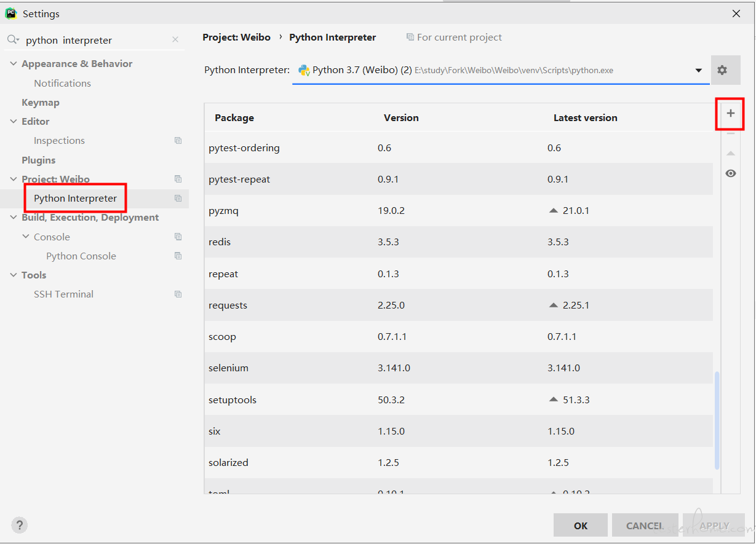This screenshot has width=756, height=544.
Task: Click the PyCharm logo in the title bar
Action: [11, 13]
